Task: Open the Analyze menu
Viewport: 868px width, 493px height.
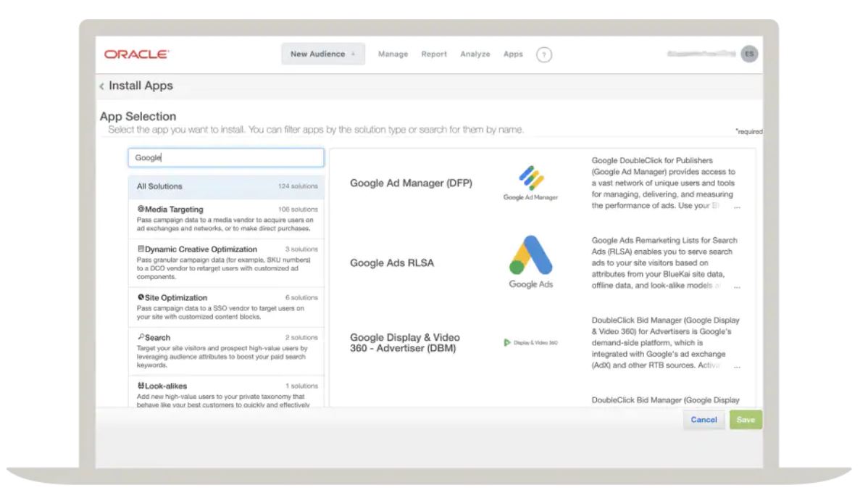Action: (475, 54)
